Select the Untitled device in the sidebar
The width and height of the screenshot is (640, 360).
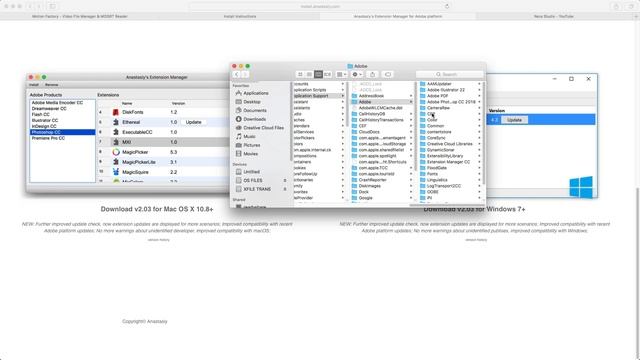251,171
